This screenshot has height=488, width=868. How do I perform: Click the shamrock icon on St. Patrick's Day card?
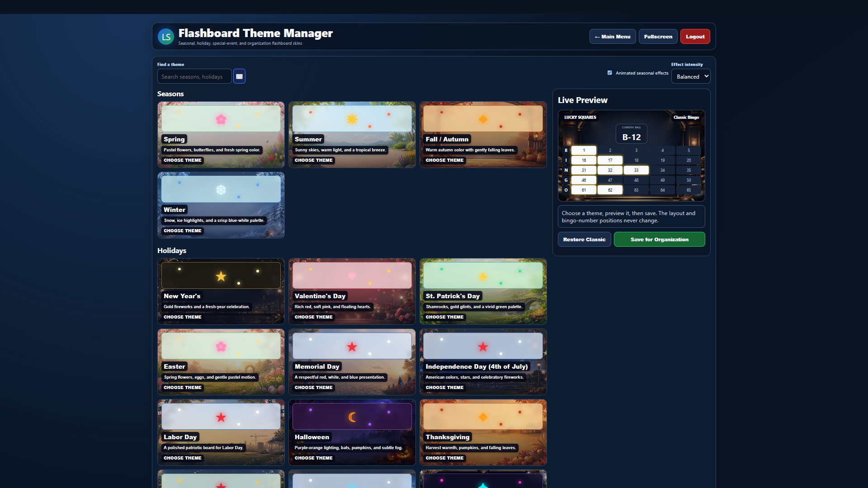pyautogui.click(x=483, y=276)
